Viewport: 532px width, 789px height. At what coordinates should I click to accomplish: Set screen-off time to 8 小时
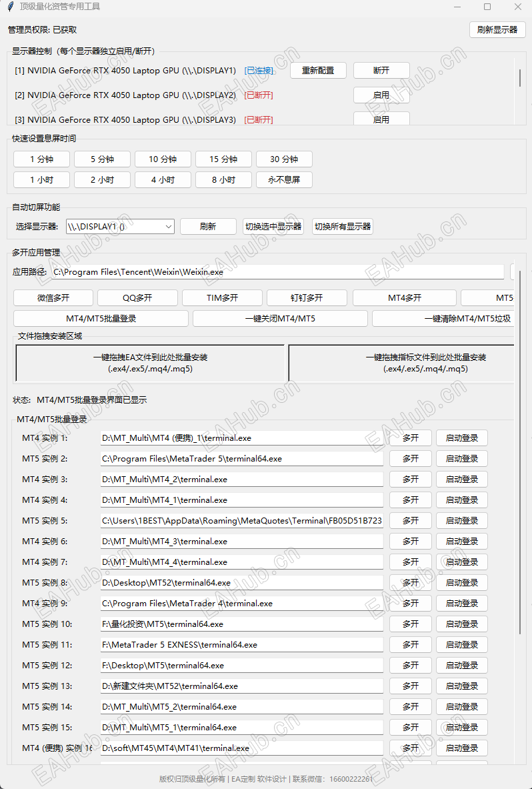223,179
